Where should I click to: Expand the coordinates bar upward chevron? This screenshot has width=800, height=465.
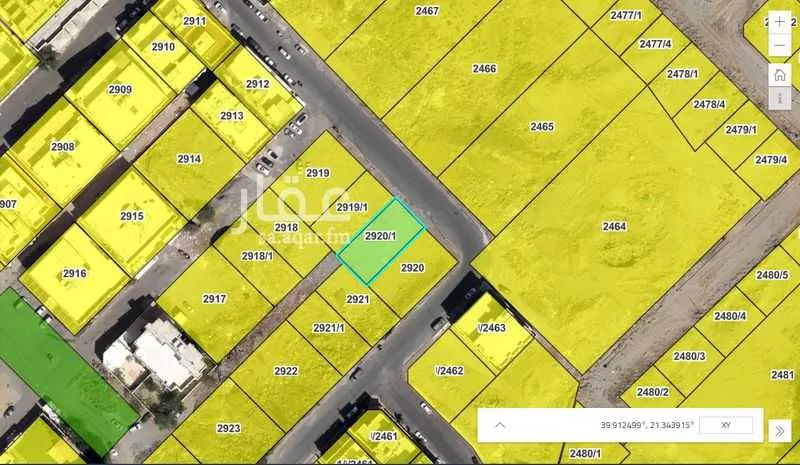(x=500, y=425)
